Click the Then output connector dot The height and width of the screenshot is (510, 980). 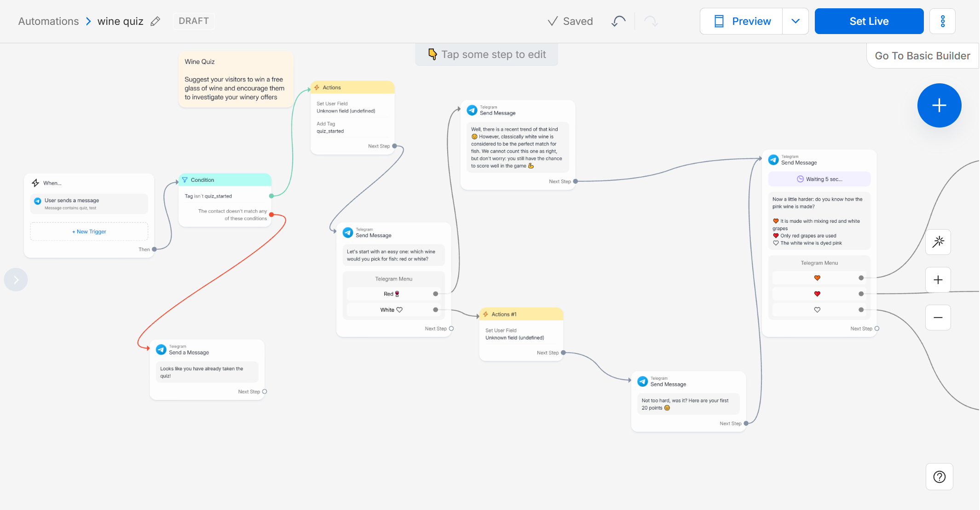[155, 249]
